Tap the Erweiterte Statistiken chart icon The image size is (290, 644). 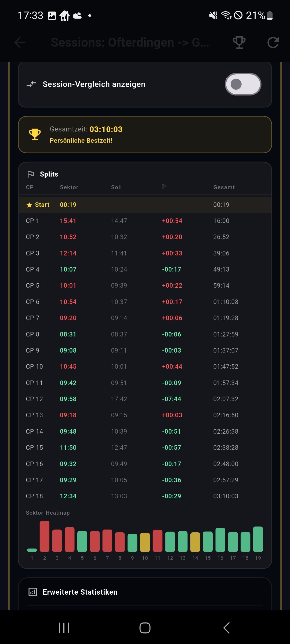33,592
